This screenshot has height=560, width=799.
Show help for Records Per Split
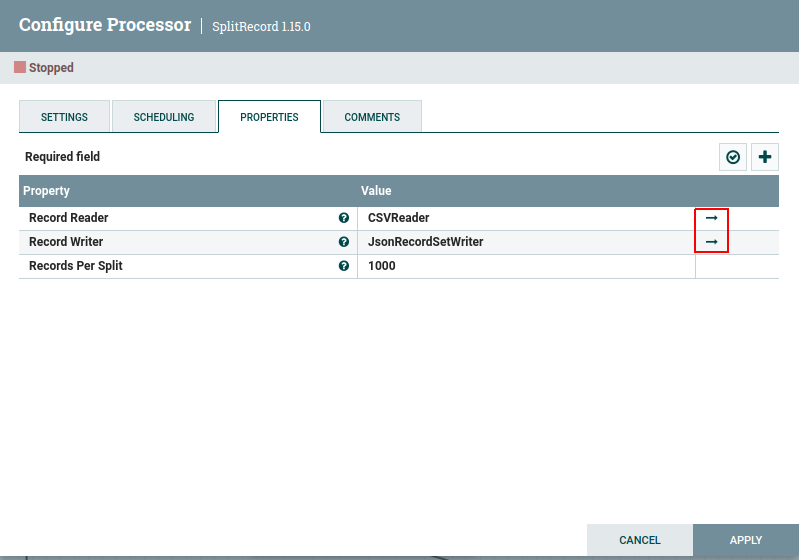(344, 266)
